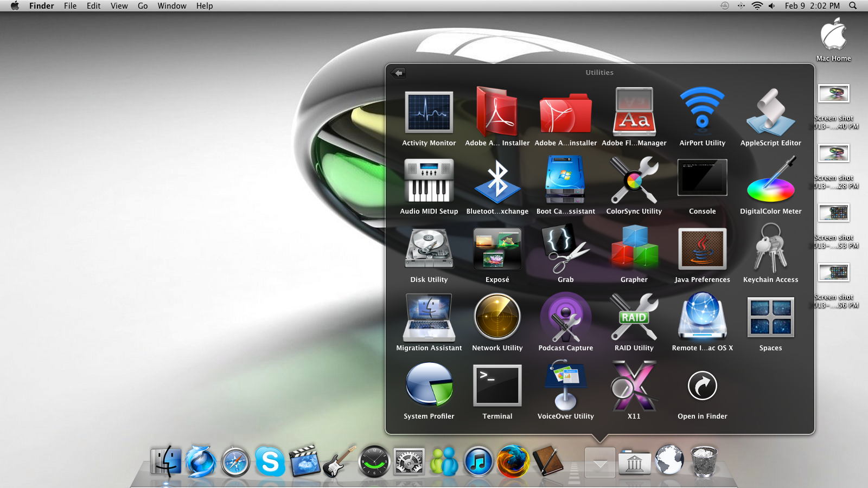868x488 pixels.
Task: Launch Boot Camp Assistant
Action: tap(565, 179)
